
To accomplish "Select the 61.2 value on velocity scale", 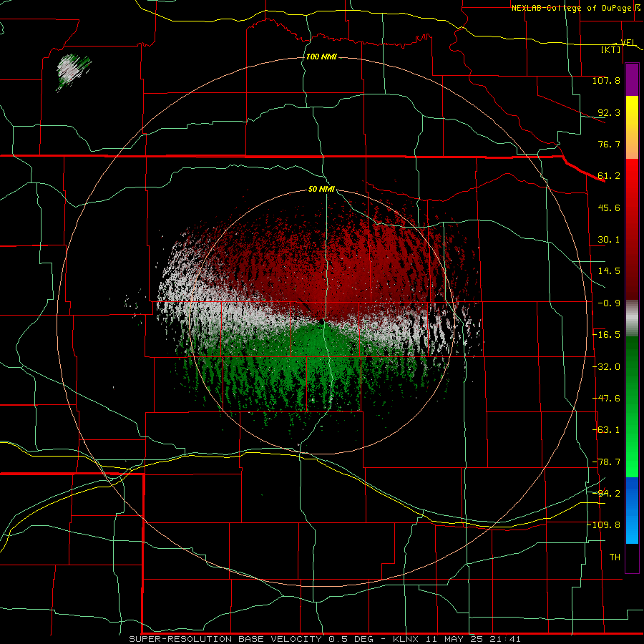I will (x=609, y=176).
